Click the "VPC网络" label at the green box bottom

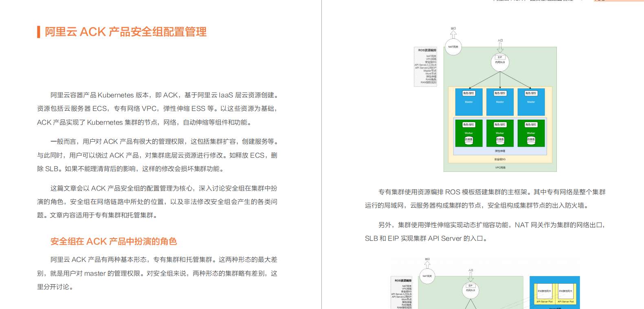click(500, 168)
